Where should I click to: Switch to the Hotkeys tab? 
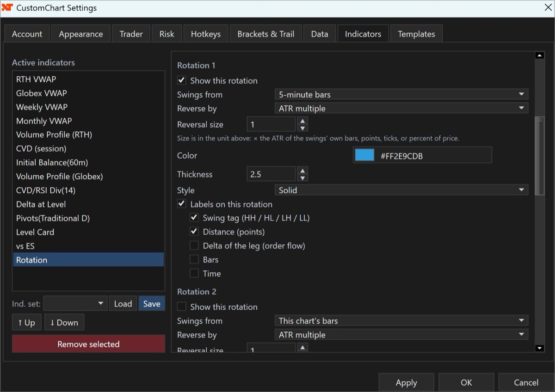tap(206, 34)
